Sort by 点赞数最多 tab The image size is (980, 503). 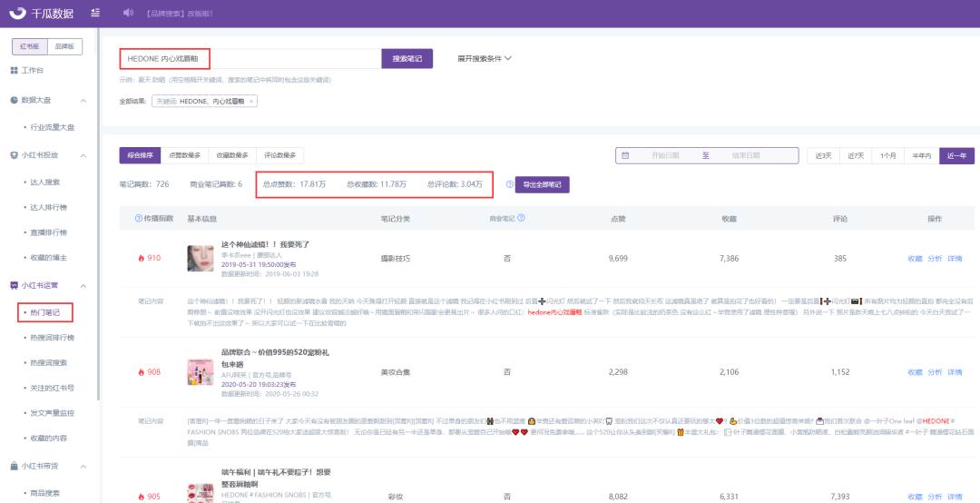coord(184,156)
